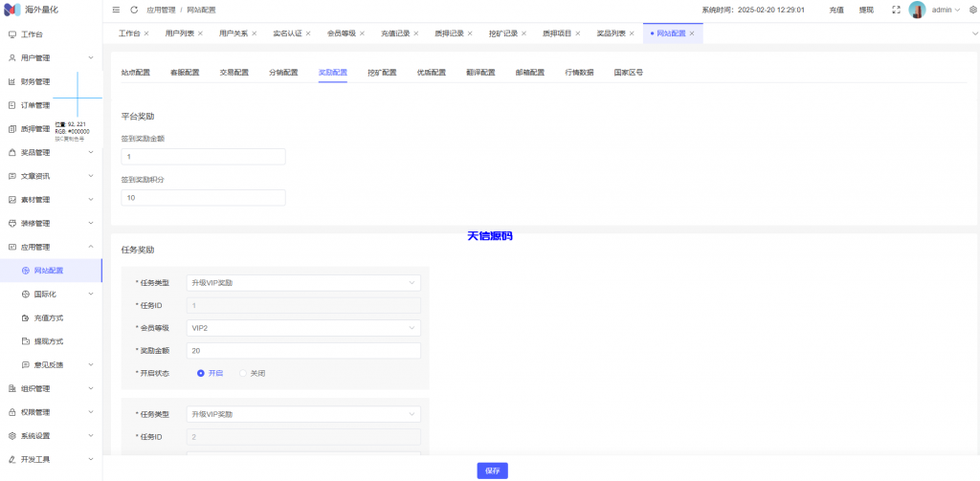Screen dimensions: 980x481
Task: Click the 系统设置 gear icon in sidebar
Action: [11, 436]
